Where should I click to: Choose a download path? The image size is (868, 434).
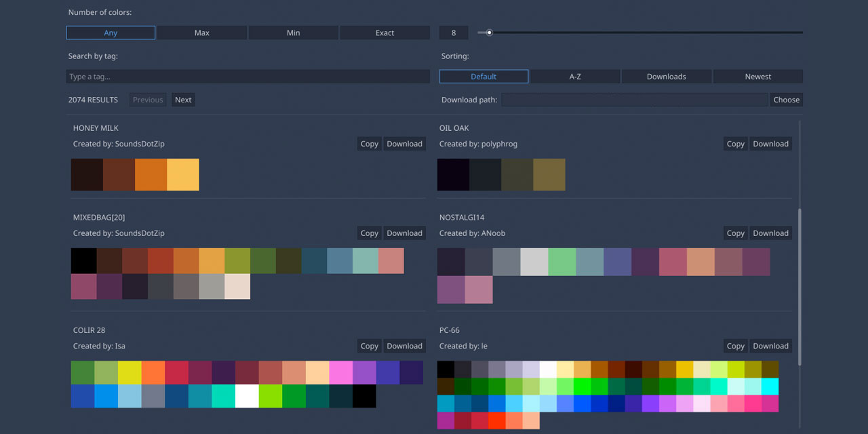787,100
